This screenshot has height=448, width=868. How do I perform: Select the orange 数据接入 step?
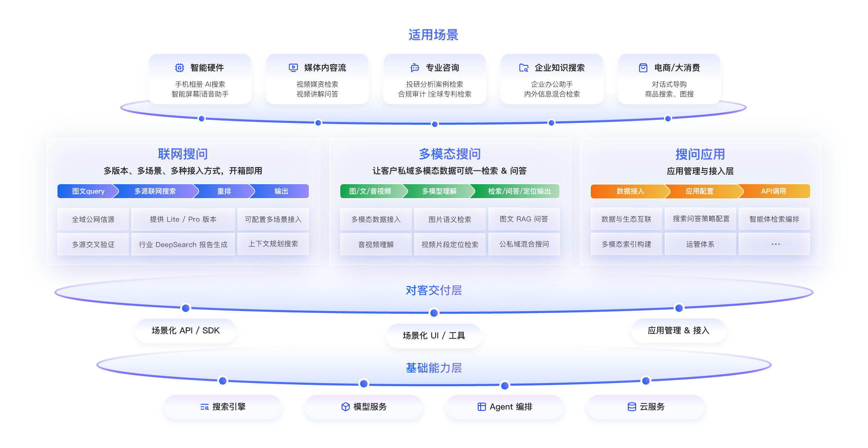631,191
